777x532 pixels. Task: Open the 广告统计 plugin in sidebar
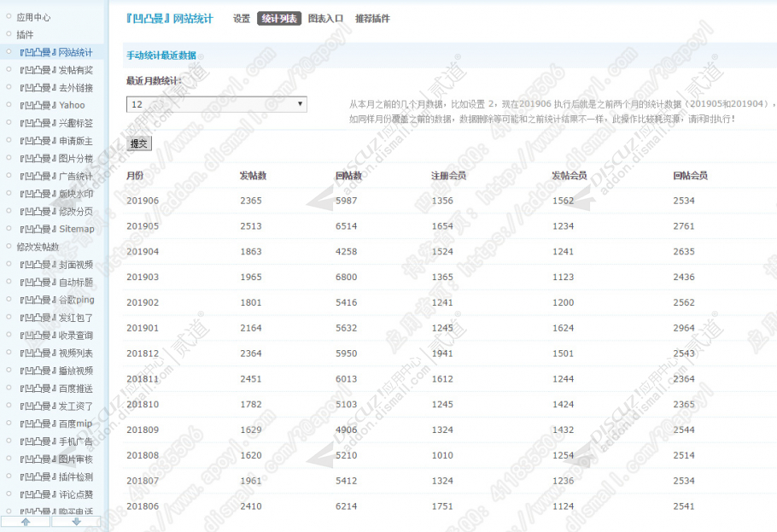click(56, 176)
